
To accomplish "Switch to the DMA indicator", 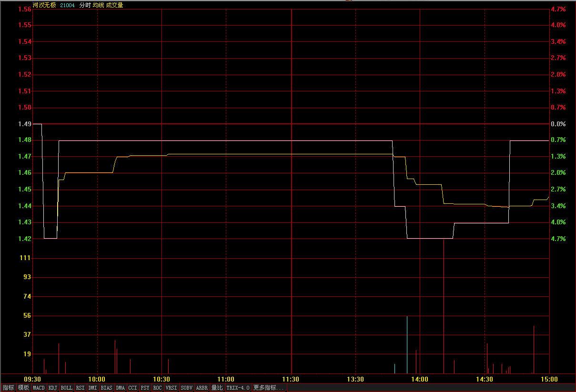I will (x=120, y=388).
